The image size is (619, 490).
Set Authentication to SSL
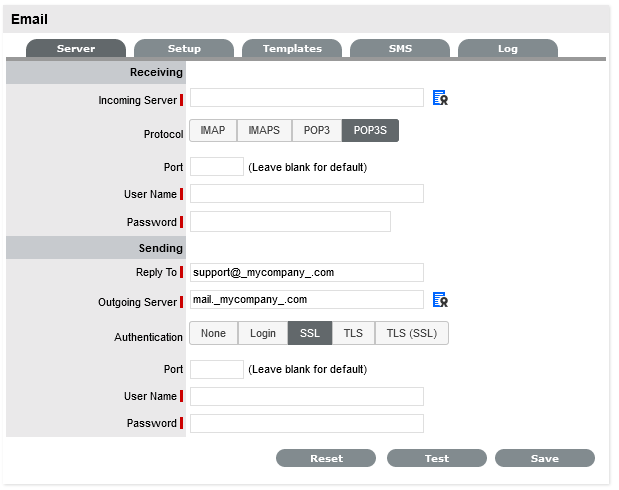point(310,333)
